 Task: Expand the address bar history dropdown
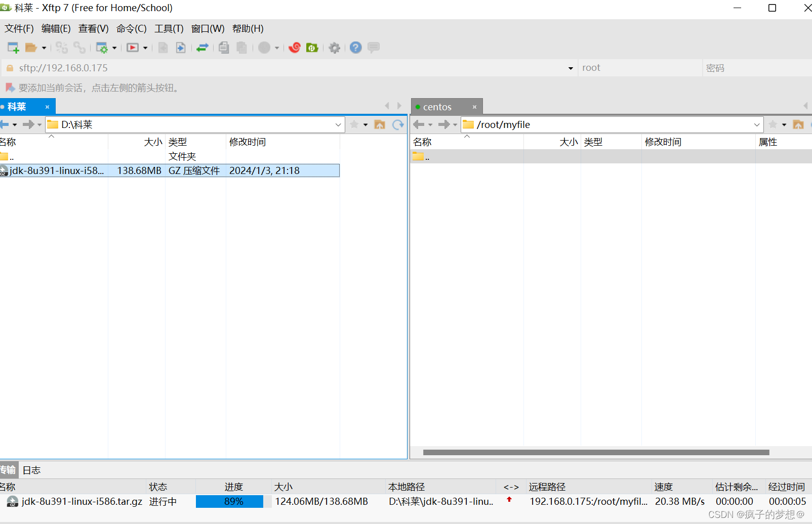[x=571, y=68]
